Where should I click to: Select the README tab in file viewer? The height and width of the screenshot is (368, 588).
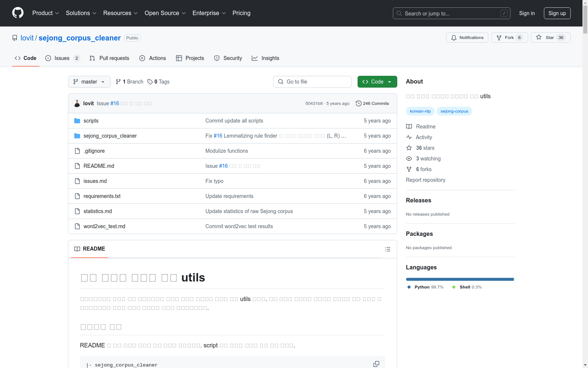[x=90, y=249]
